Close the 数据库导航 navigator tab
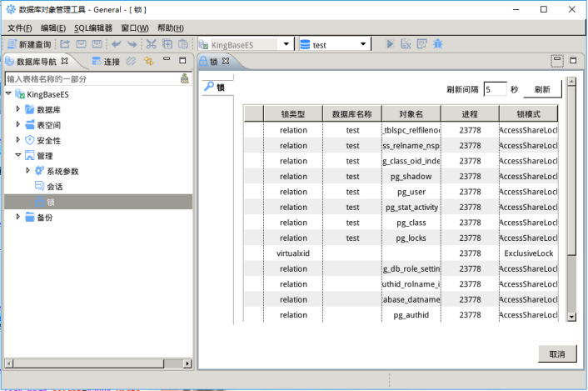This screenshot has width=588, height=391. [x=64, y=61]
